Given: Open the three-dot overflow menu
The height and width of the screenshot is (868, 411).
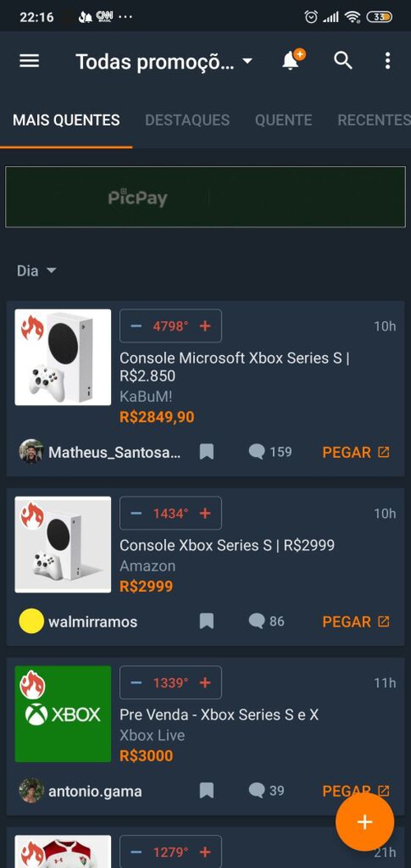Looking at the screenshot, I should (x=388, y=60).
